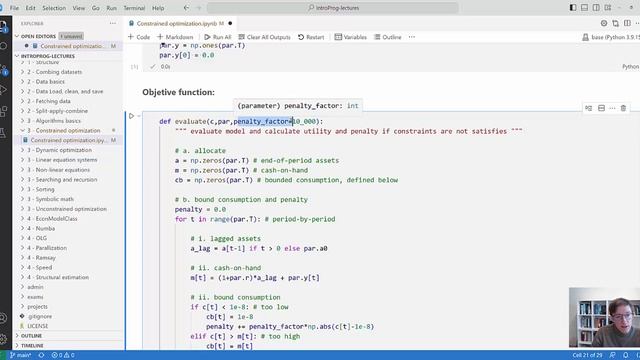Open the Edit menu
640x360 pixels.
pos(31,8)
